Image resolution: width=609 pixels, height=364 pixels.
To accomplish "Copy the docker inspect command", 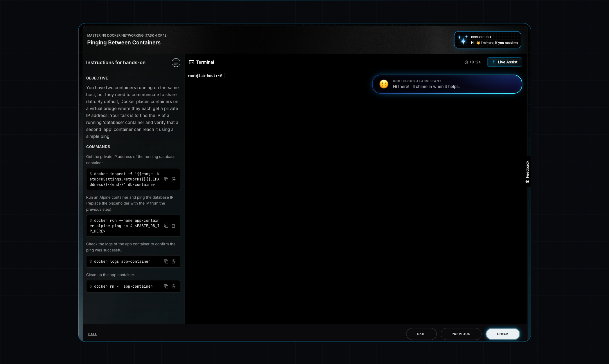I will pos(166,179).
